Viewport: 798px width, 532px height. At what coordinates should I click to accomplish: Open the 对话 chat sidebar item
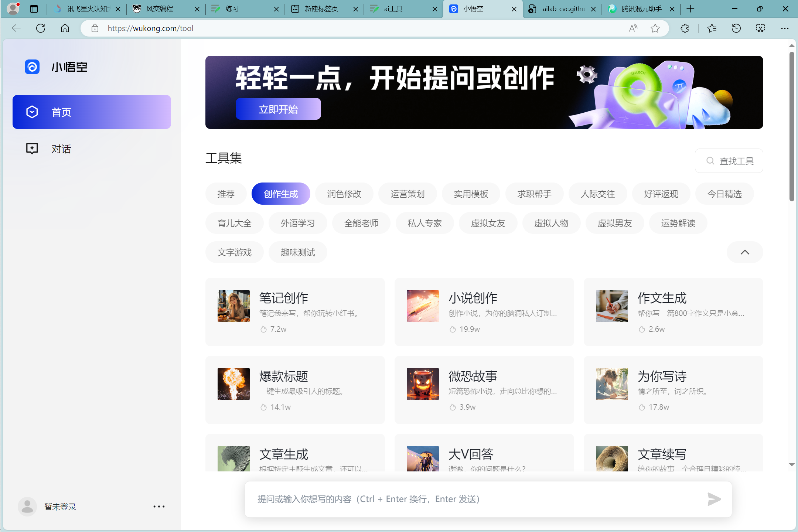92,149
